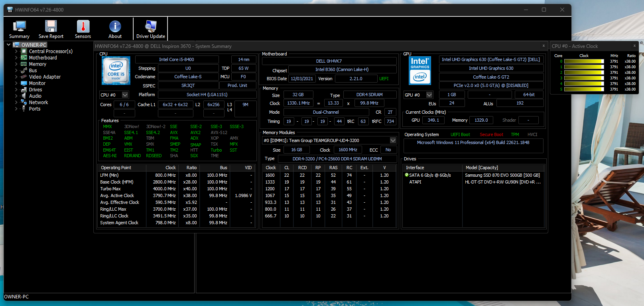Click the Socket H4 (LGA1151) platform field
Screen dimensions: 644x306
(207, 95)
